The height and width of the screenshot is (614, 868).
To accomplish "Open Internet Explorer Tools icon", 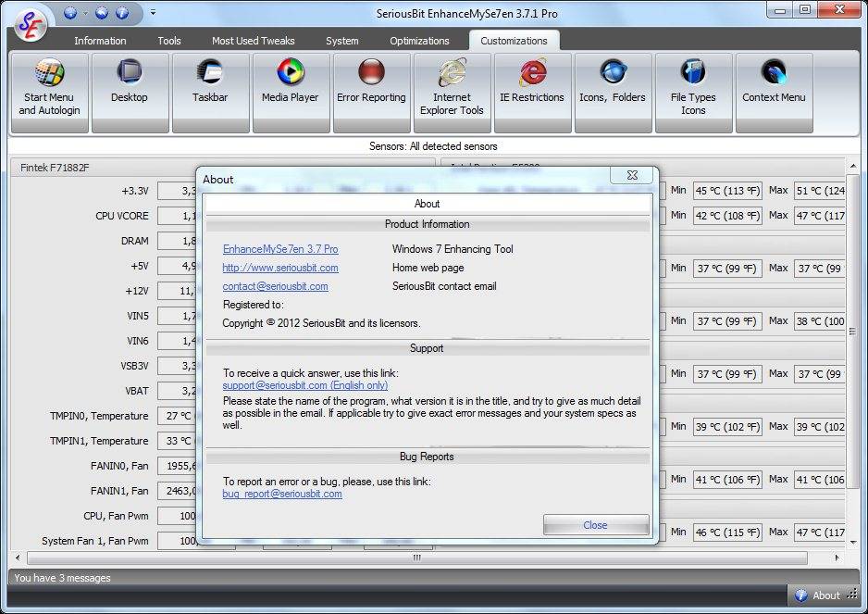I will 452,93.
